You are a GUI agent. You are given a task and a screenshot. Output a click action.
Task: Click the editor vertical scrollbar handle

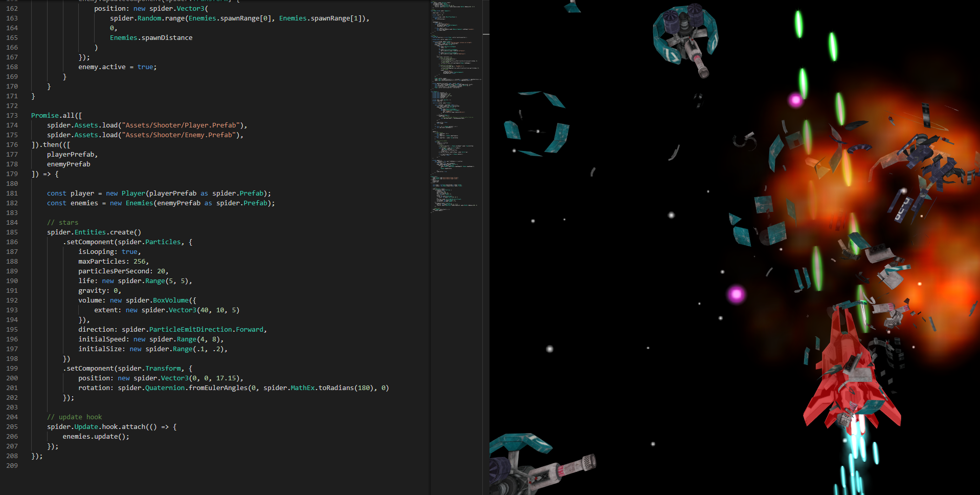[486, 33]
